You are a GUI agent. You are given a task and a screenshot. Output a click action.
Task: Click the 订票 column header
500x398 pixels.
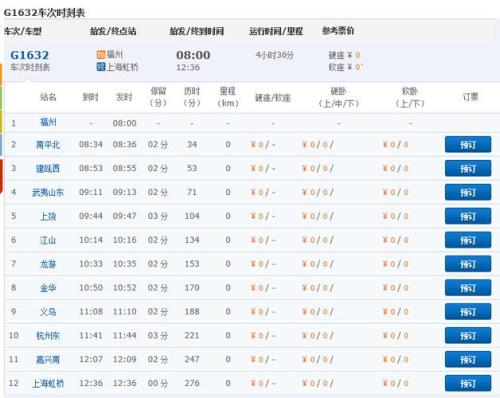click(x=470, y=97)
